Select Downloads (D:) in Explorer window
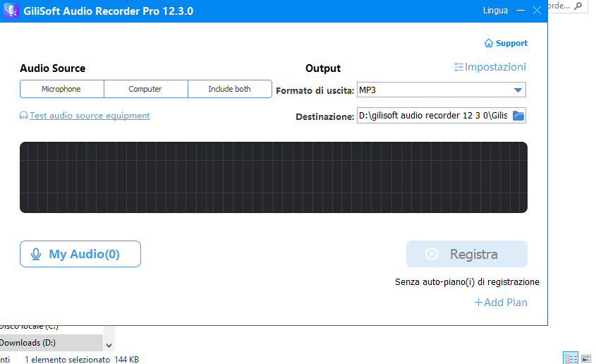 coord(51,343)
